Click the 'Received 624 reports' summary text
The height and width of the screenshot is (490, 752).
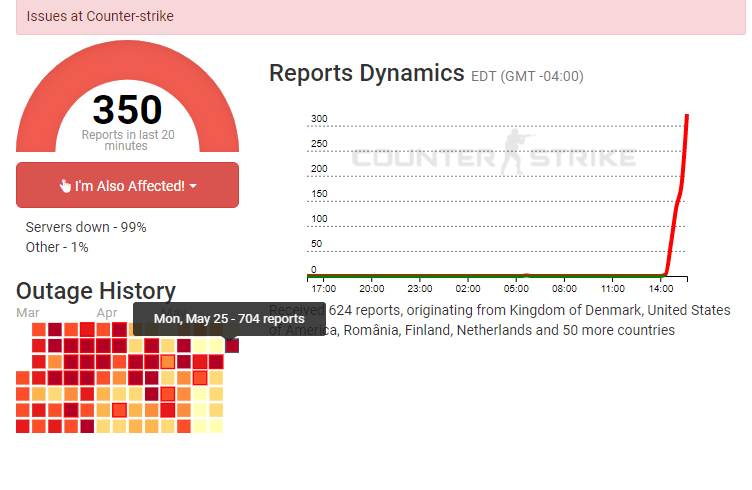coord(500,320)
